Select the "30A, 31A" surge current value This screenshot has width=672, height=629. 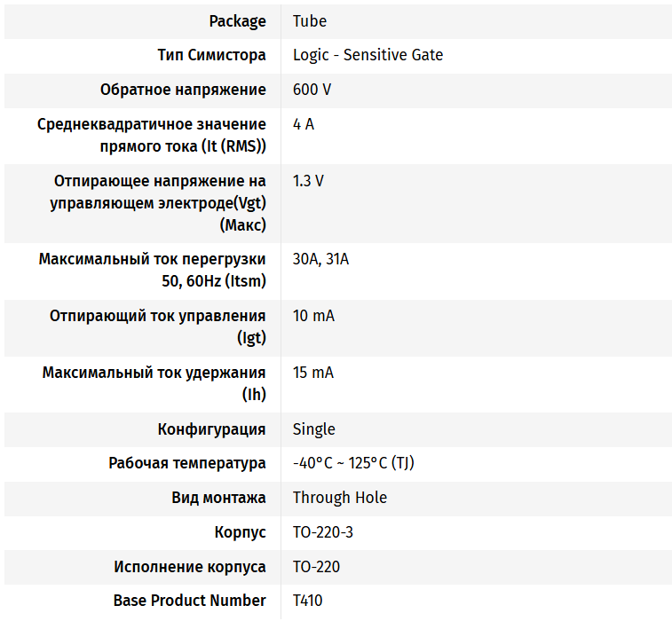tap(320, 259)
